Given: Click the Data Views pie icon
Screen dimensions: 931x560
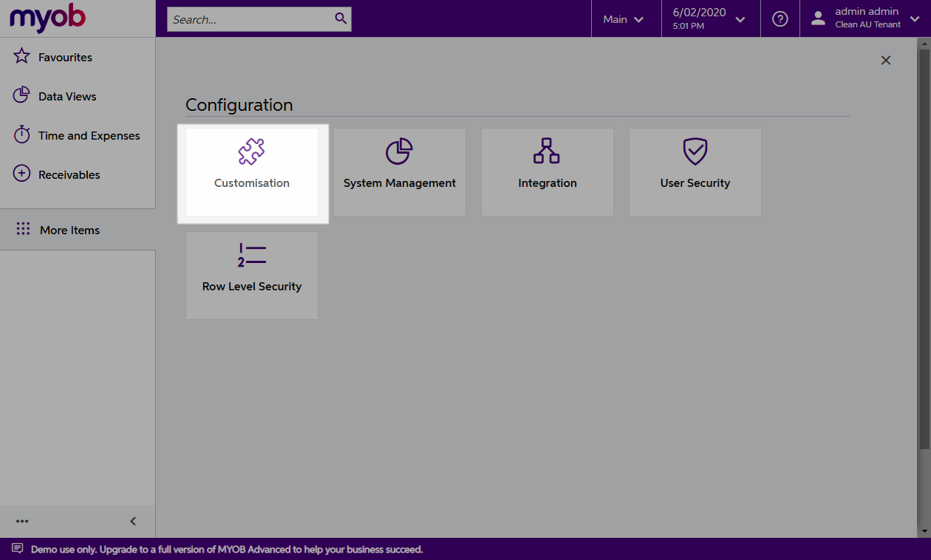Looking at the screenshot, I should (x=22, y=95).
